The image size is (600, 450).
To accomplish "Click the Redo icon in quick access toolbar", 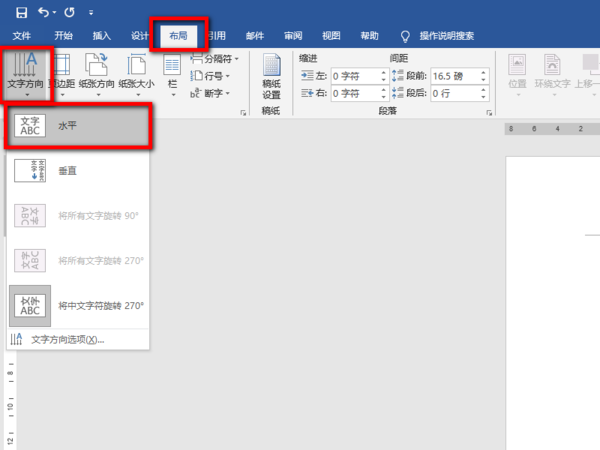I will 69,13.
